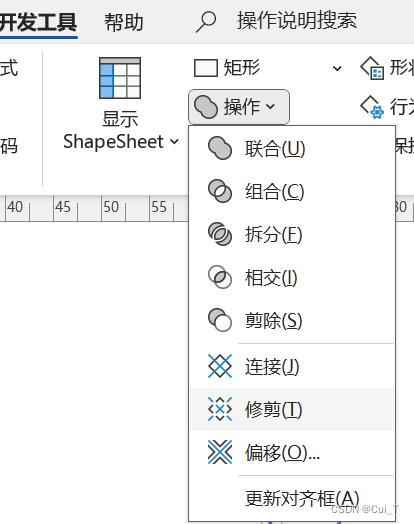Click the 连接(J) join icon
Viewport: 414px width, 524px height.
(220, 366)
